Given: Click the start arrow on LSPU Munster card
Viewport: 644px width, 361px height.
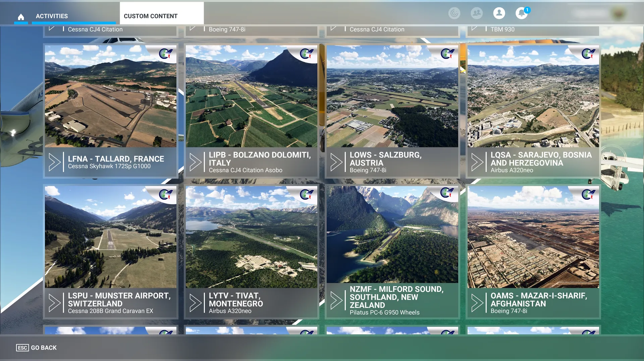Looking at the screenshot, I should (x=55, y=303).
